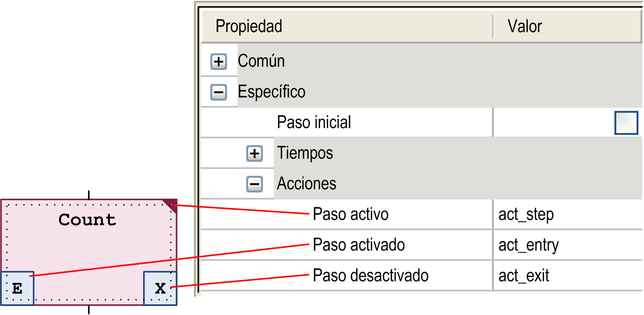Select the Paso desactivado property row
Viewport: 644px width, 315px height.
(370, 276)
